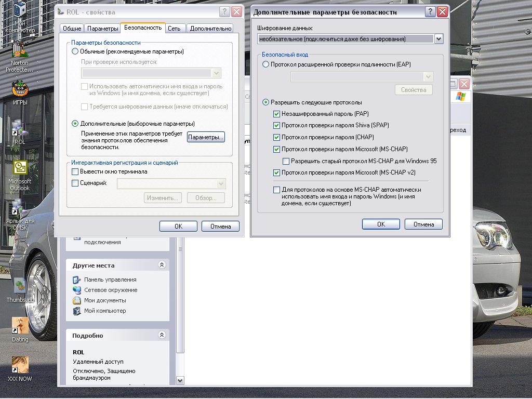
Task: Uncheck Протокол проверки пароля (CHAP)
Action: [x=277, y=138]
